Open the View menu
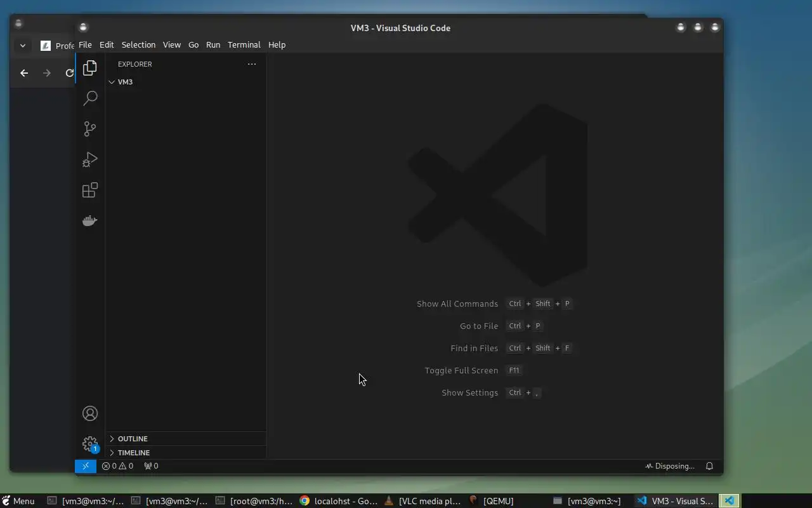This screenshot has height=508, width=812. click(171, 45)
